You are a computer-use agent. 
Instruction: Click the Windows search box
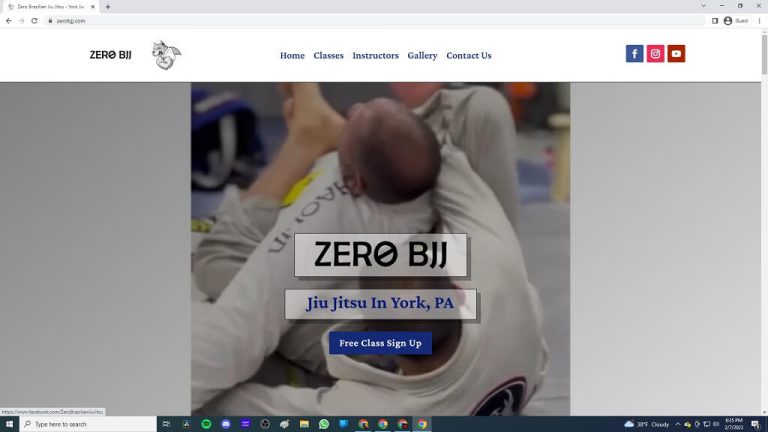pyautogui.click(x=88, y=424)
